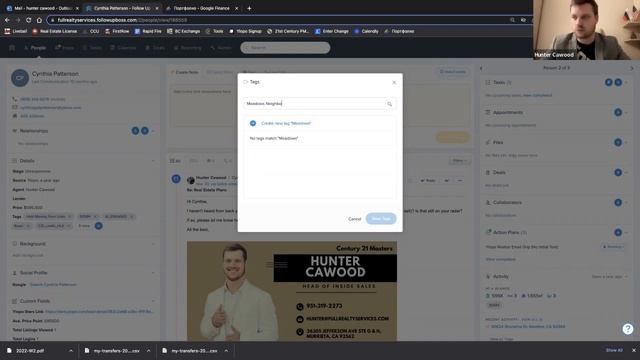Open the help question-mark button
640x360 pixels.
pyautogui.click(x=628, y=329)
